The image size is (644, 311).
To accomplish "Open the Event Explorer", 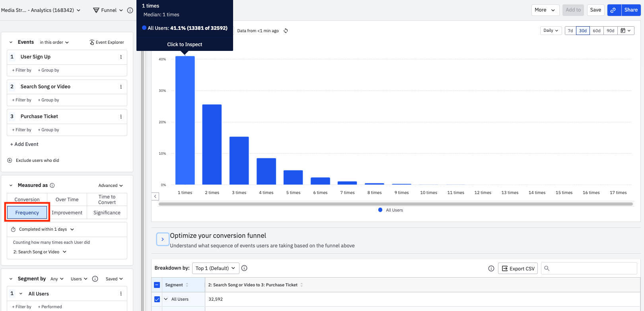I will pos(107,42).
